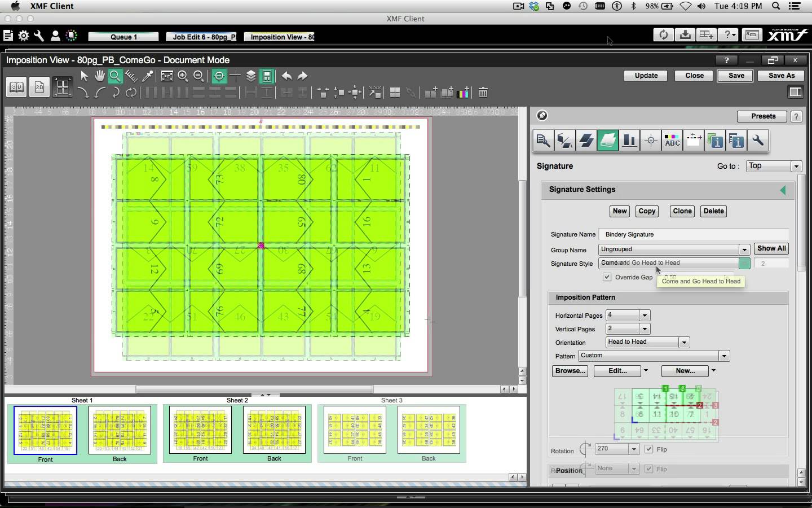The width and height of the screenshot is (812, 508).
Task: Click the redo arrow icon
Action: (302, 76)
